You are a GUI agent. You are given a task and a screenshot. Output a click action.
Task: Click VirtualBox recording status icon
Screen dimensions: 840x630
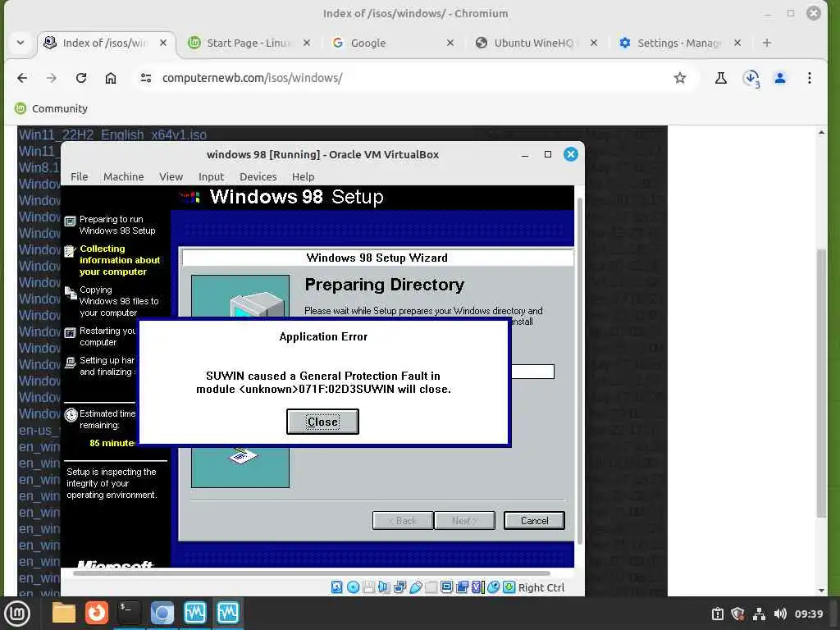tap(462, 587)
